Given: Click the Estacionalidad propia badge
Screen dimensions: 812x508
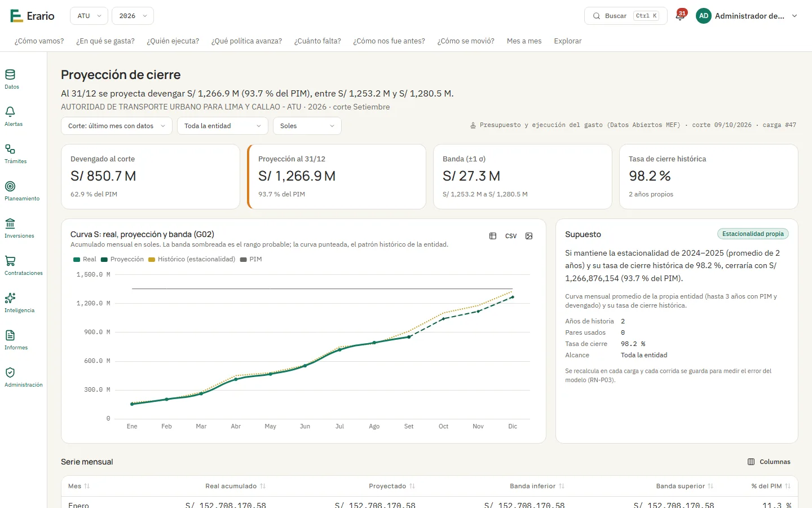Looking at the screenshot, I should pyautogui.click(x=753, y=234).
